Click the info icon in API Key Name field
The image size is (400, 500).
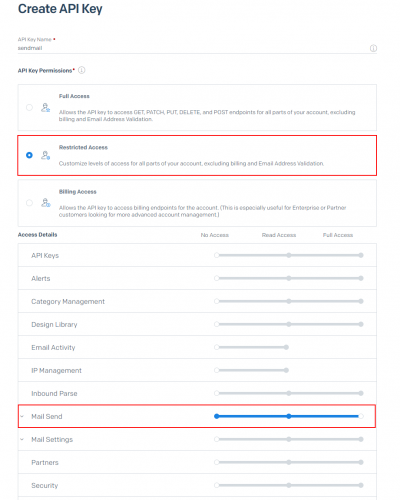tap(373, 48)
